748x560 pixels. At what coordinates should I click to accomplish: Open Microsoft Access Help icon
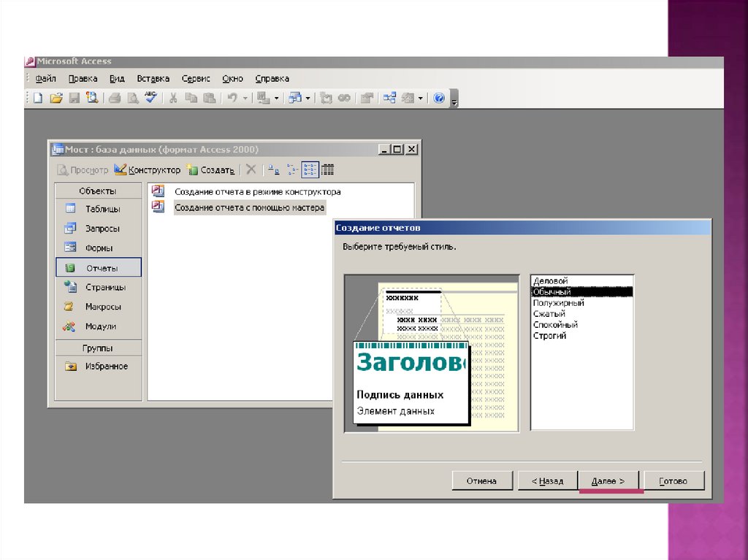439,99
